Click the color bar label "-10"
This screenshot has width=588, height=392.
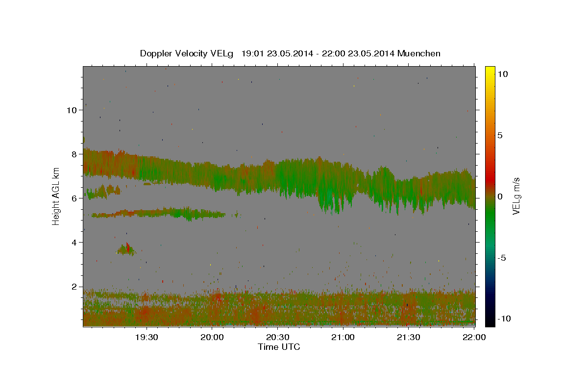(505, 319)
